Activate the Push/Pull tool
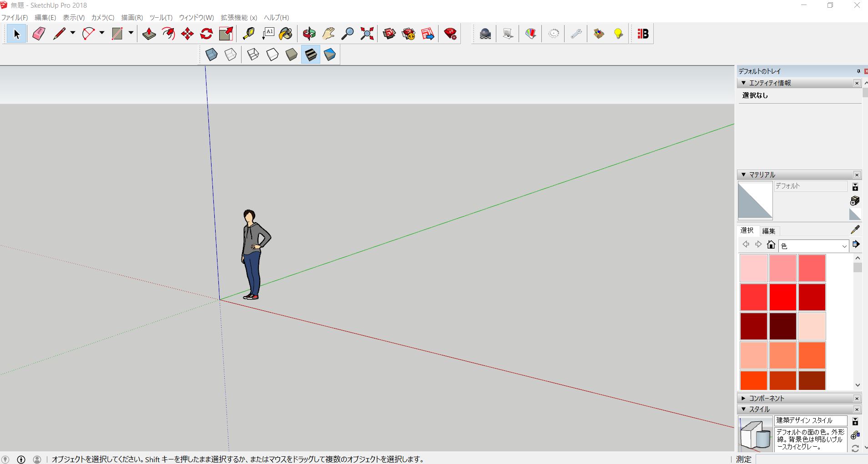The width and height of the screenshot is (868, 464). [x=149, y=34]
